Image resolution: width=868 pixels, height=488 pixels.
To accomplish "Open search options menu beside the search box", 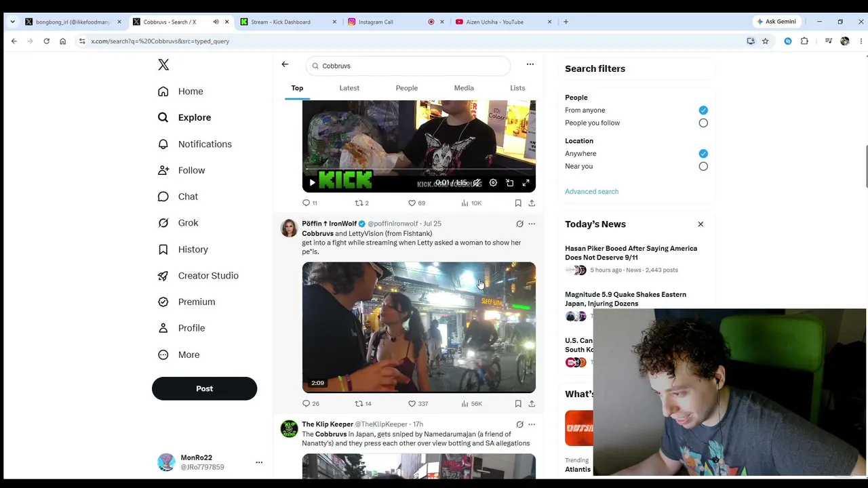I will point(530,64).
